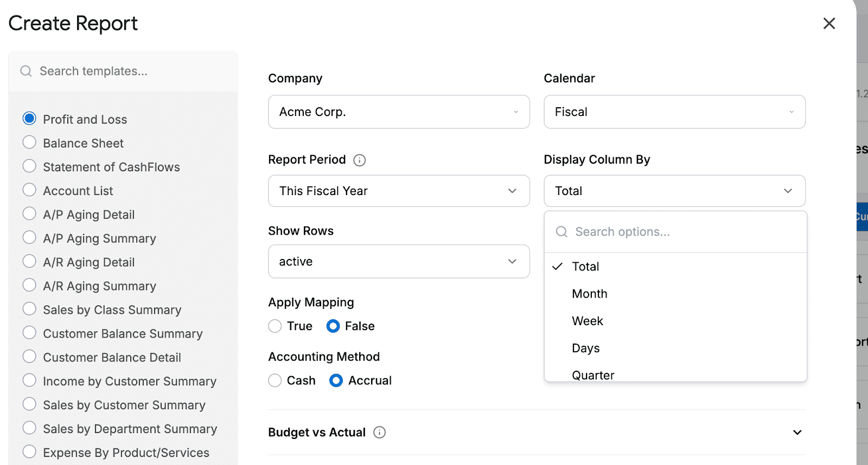Choose Week from column options
This screenshot has width=868, height=465.
tap(588, 321)
